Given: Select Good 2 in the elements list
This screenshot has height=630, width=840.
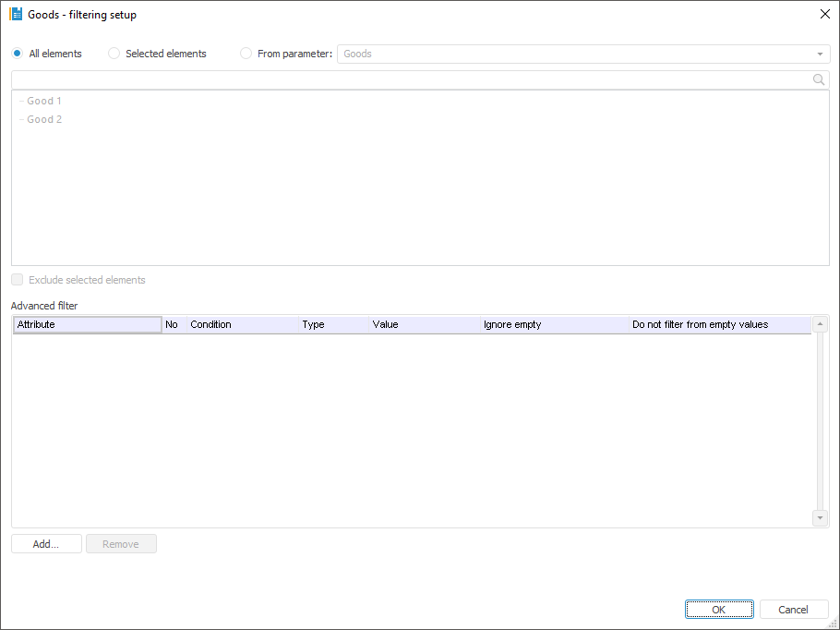Looking at the screenshot, I should (44, 119).
